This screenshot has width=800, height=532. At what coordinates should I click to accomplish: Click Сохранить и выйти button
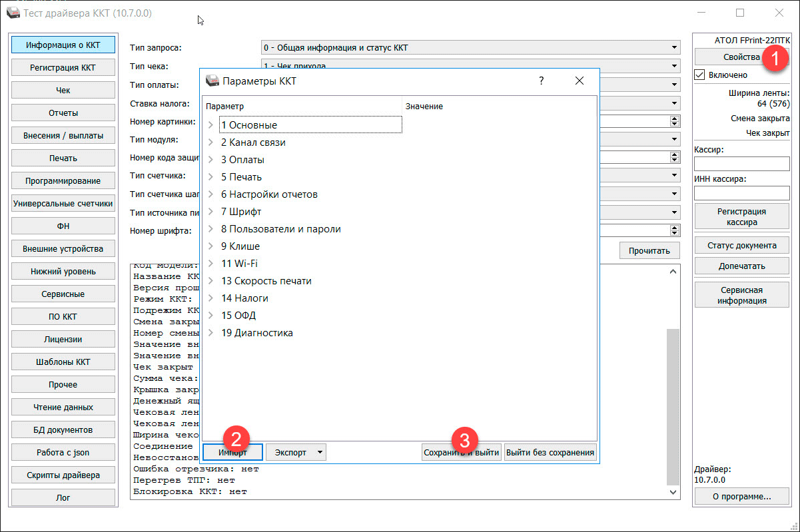[x=462, y=453]
